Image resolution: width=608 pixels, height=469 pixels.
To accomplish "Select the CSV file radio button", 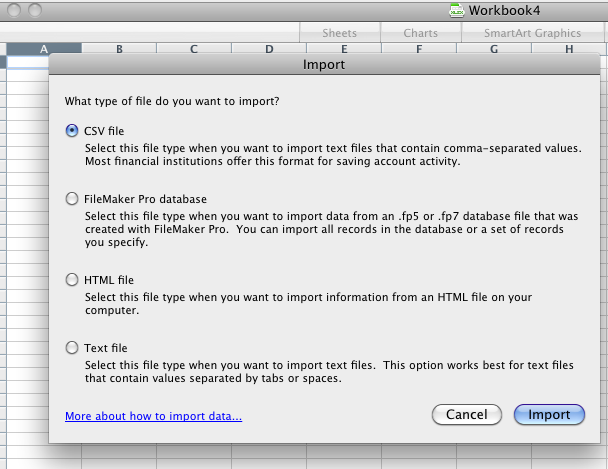I will [x=72, y=131].
